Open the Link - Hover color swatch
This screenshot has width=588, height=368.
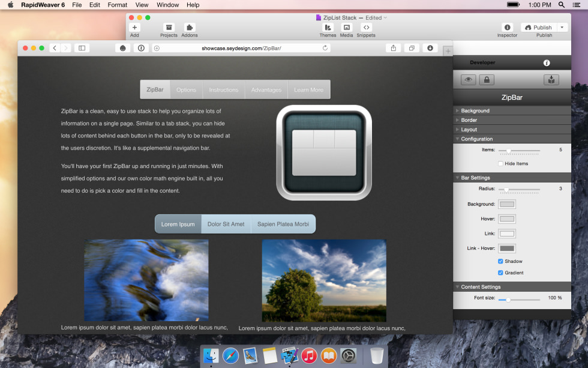pyautogui.click(x=507, y=249)
